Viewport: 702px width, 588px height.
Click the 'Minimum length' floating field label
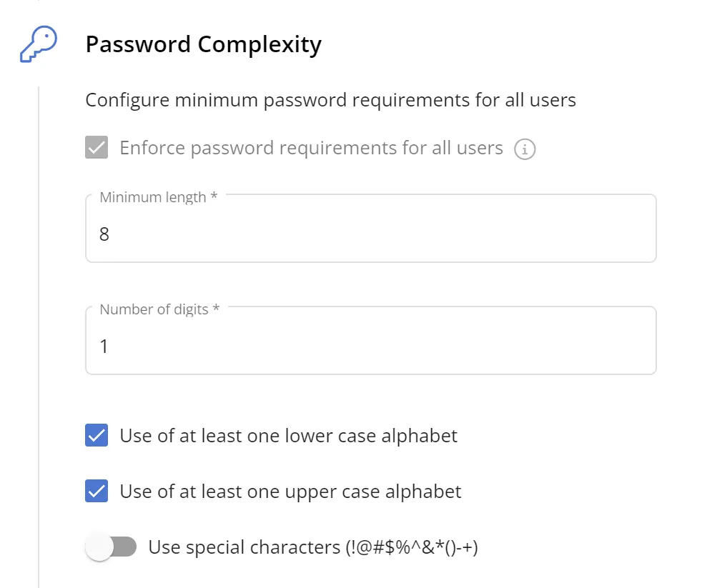tap(158, 197)
